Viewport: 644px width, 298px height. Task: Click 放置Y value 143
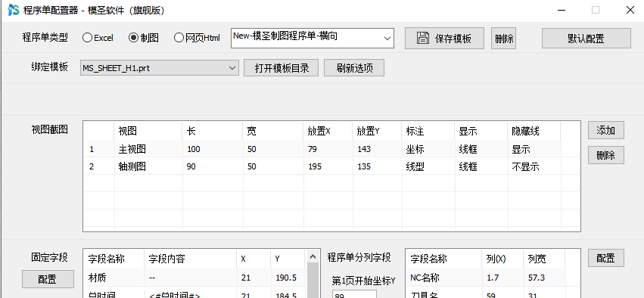coord(377,149)
